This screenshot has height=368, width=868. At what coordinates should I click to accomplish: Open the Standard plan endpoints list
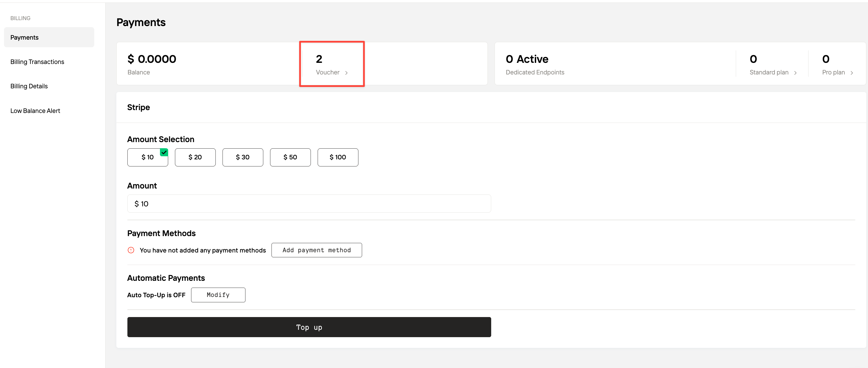(x=769, y=72)
